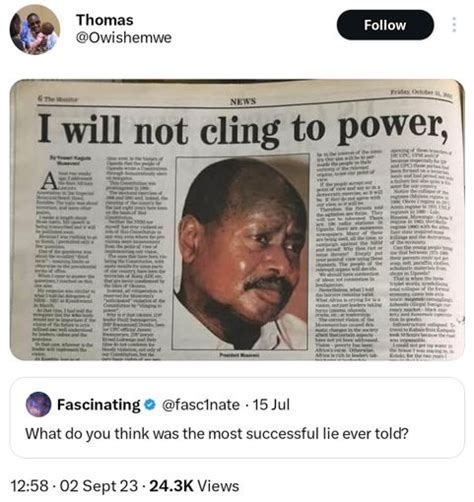Screen dimensions: 474x502
Task: Click the Thomas display name
Action: pyautogui.click(x=105, y=20)
